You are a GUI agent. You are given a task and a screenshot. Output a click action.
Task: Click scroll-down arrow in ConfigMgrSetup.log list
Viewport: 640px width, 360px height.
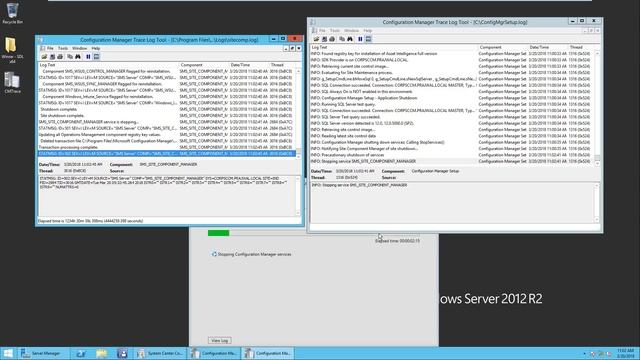[x=598, y=163]
